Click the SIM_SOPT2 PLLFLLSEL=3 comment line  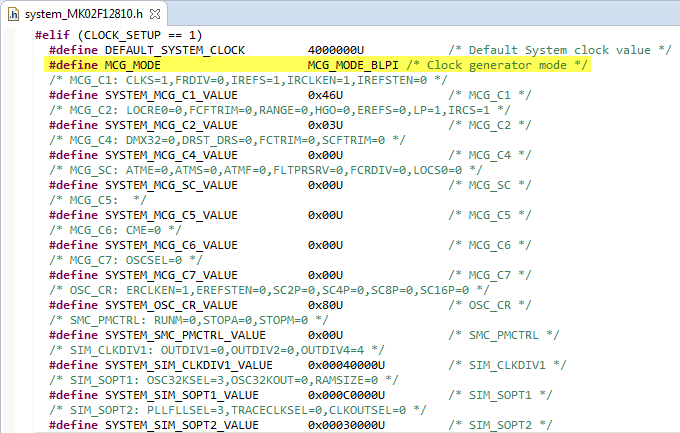238,410
